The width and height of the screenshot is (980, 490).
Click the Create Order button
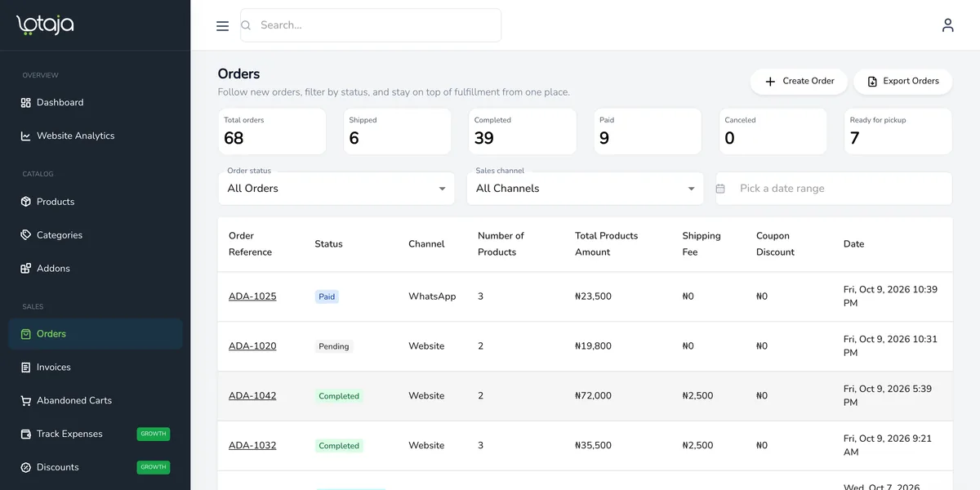click(x=799, y=82)
